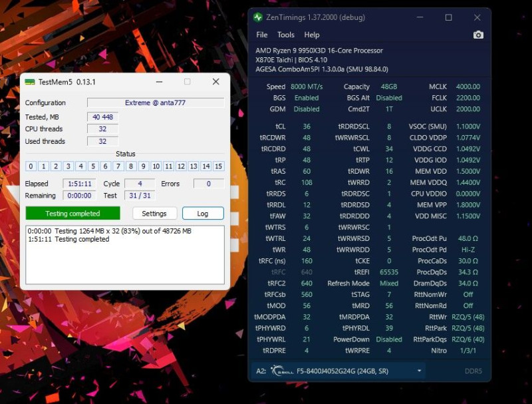Select thread status box 7
532x404 pixels.
118,166
